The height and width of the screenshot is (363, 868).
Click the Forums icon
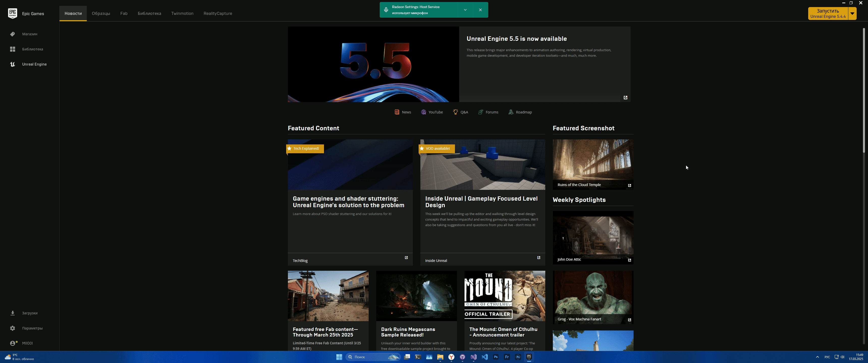click(480, 112)
